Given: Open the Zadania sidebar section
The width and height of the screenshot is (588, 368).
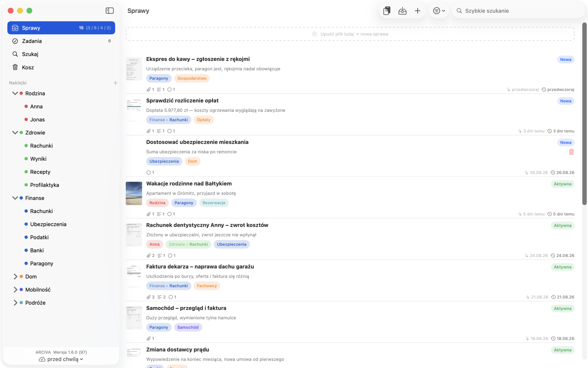Looking at the screenshot, I should tap(61, 41).
